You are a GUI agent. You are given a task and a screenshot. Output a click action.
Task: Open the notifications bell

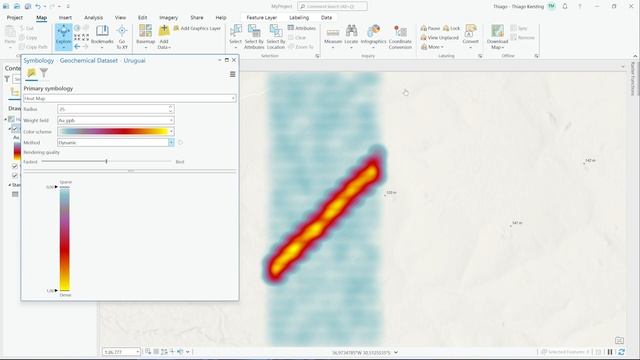[565, 6]
